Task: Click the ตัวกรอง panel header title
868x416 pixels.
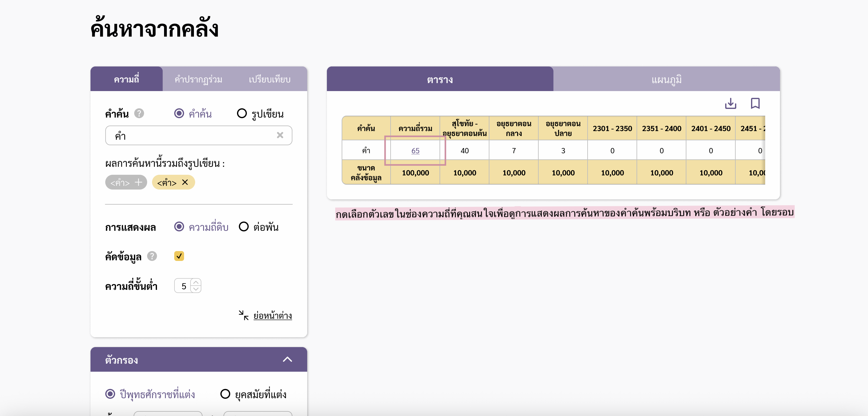Action: point(121,360)
